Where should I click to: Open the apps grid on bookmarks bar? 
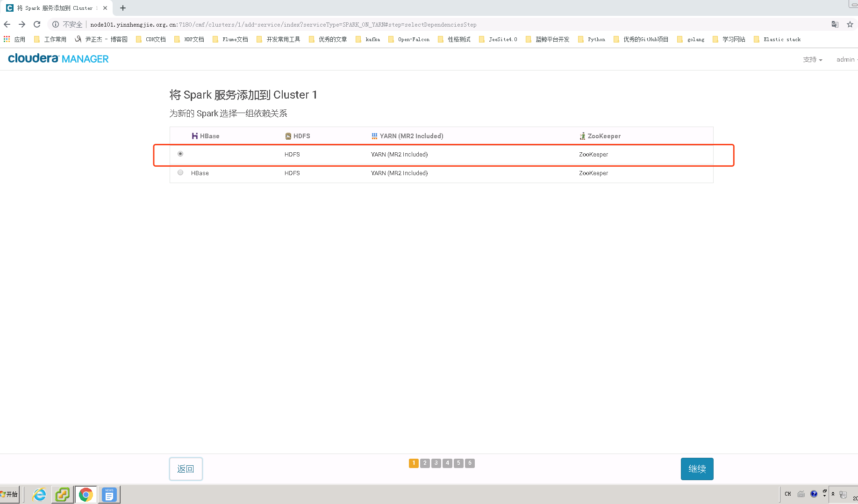coord(7,39)
